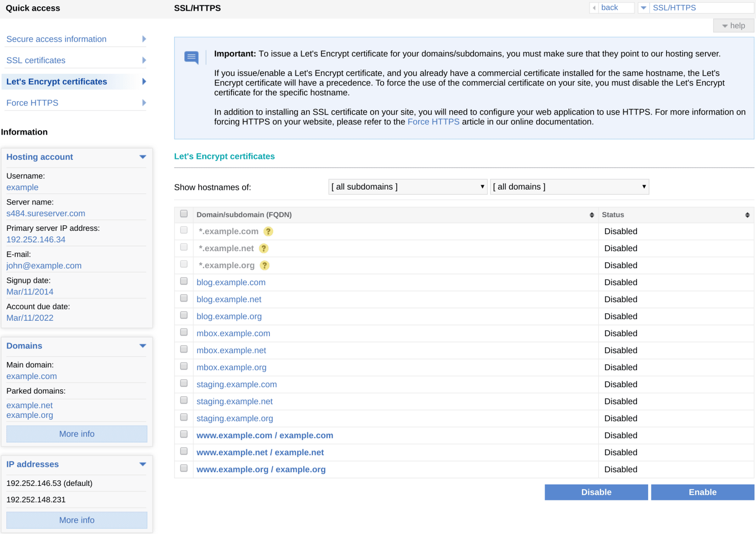Click the sort arrows on Status column
Viewport: 756px width, 534px height.
click(747, 215)
